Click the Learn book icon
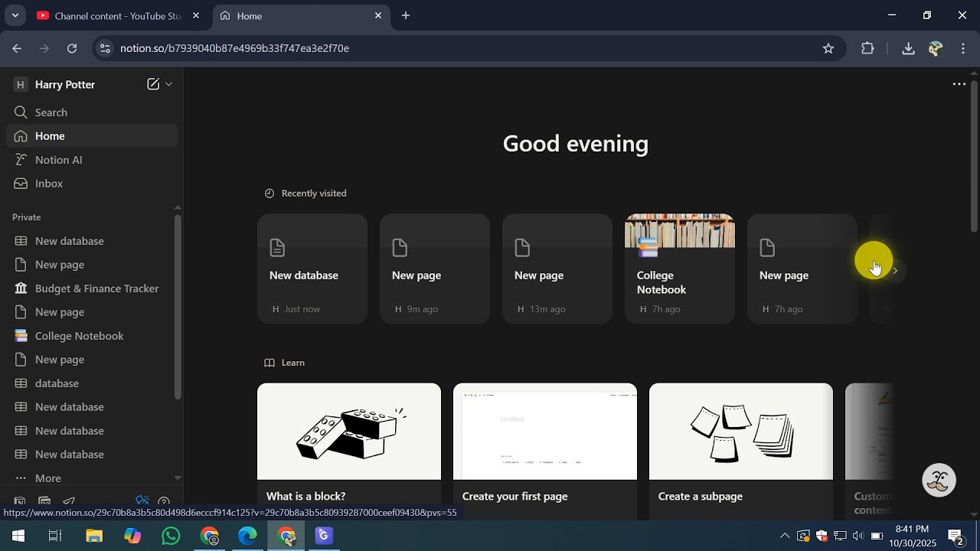 pos(269,363)
